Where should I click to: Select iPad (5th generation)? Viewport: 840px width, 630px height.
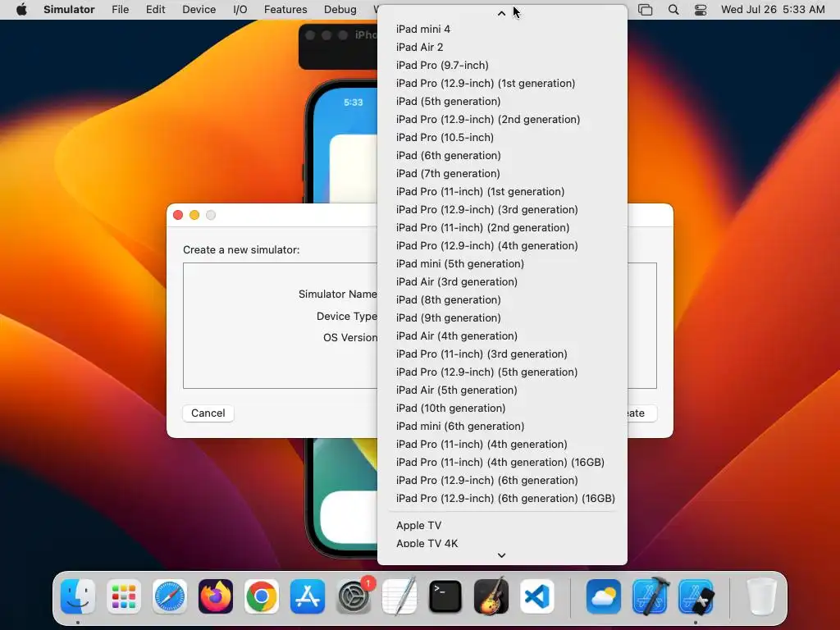(x=503, y=101)
